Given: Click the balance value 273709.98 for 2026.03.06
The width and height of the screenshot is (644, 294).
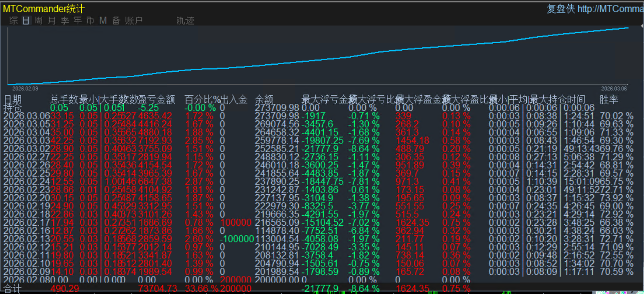Looking at the screenshot, I should (277, 116).
